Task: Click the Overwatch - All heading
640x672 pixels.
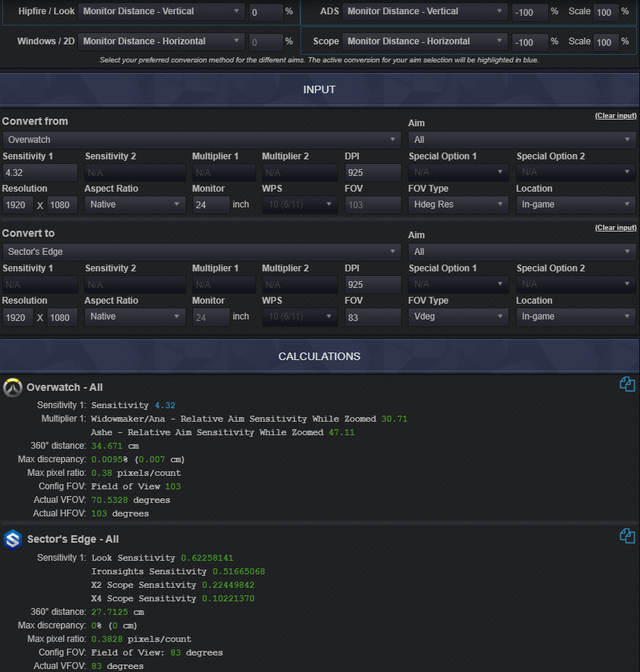Action: tap(65, 387)
